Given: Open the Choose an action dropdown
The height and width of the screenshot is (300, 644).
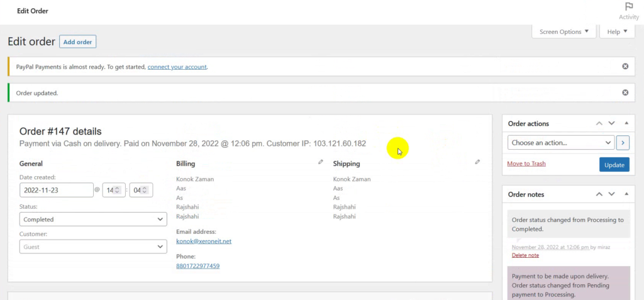Looking at the screenshot, I should 561,143.
